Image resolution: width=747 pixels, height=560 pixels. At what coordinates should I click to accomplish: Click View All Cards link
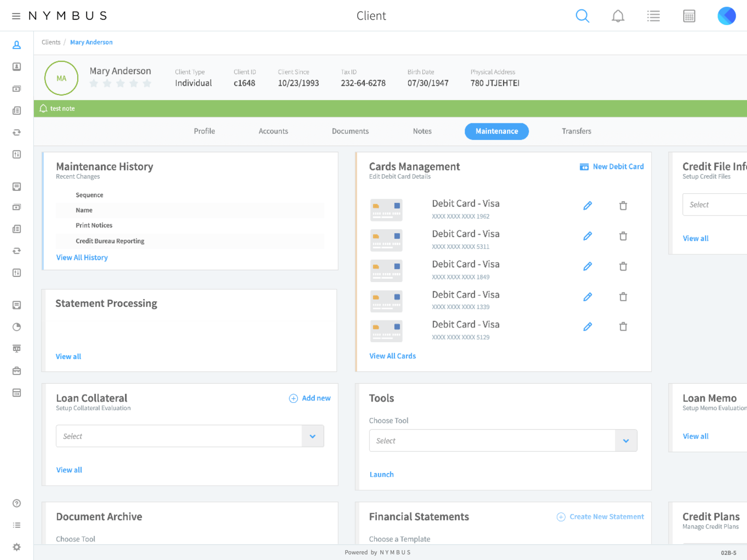point(393,356)
